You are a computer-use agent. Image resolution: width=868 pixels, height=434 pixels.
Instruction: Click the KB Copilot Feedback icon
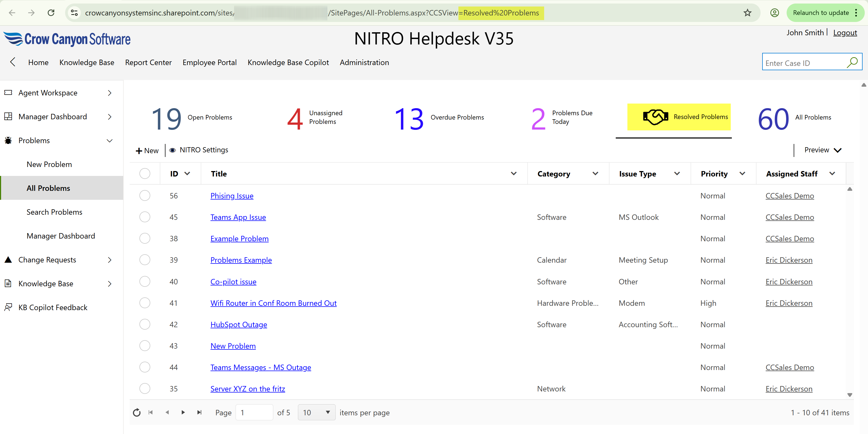pyautogui.click(x=8, y=307)
